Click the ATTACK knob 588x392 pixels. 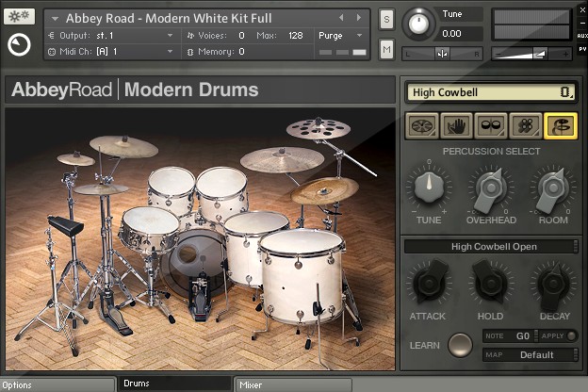(429, 284)
